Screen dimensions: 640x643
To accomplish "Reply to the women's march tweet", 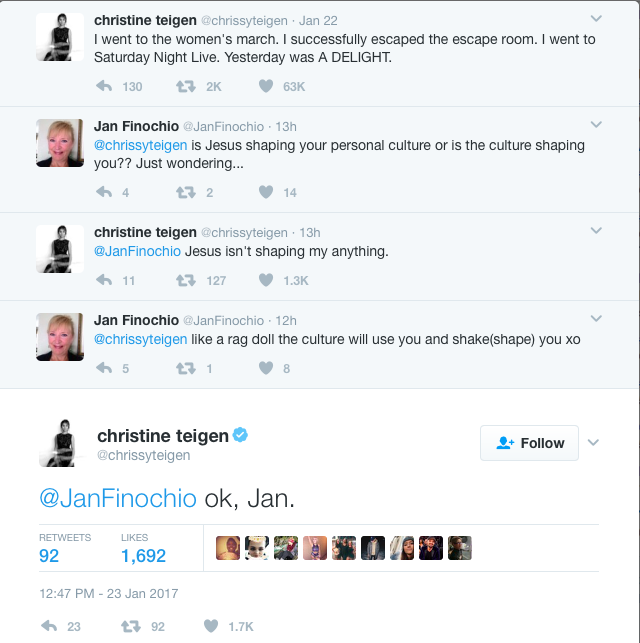I will (104, 86).
